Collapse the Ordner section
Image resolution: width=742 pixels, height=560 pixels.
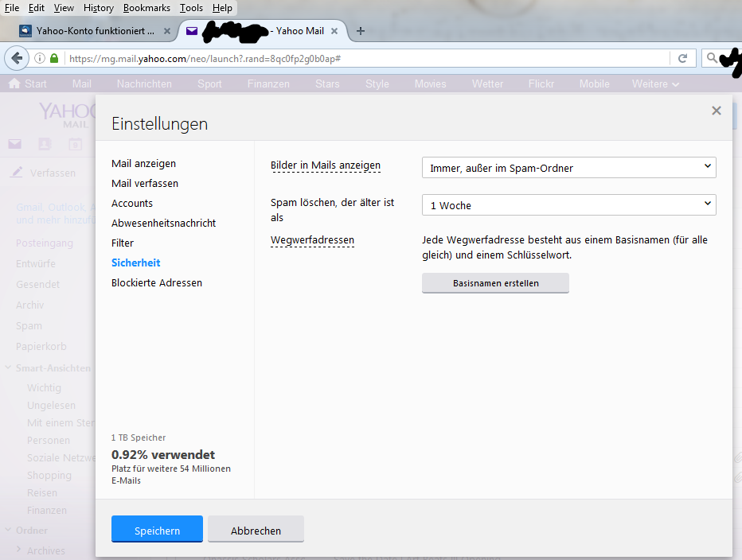coord(8,530)
